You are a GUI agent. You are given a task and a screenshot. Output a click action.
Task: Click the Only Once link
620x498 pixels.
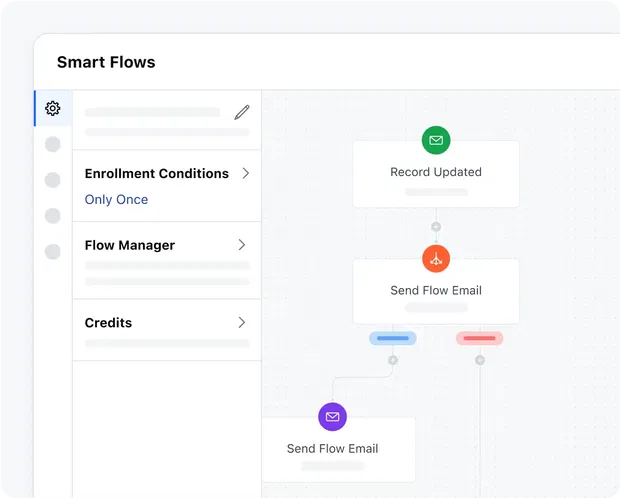pyautogui.click(x=116, y=199)
